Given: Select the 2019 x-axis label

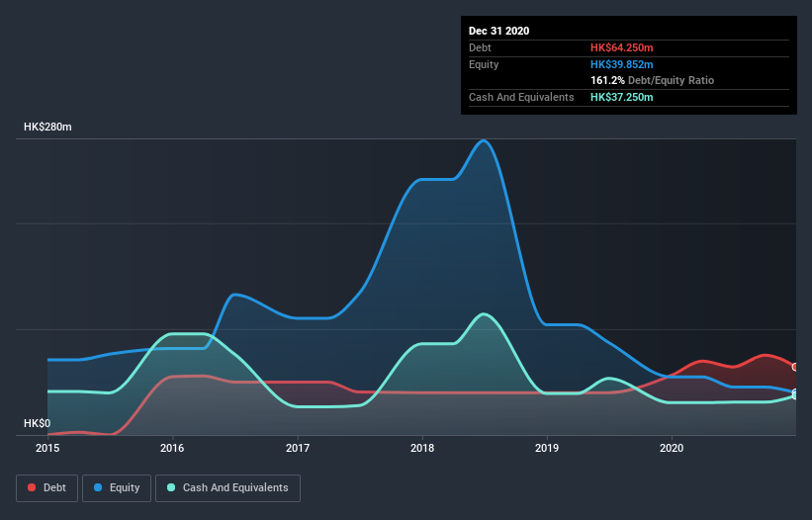Looking at the screenshot, I should click(547, 448).
